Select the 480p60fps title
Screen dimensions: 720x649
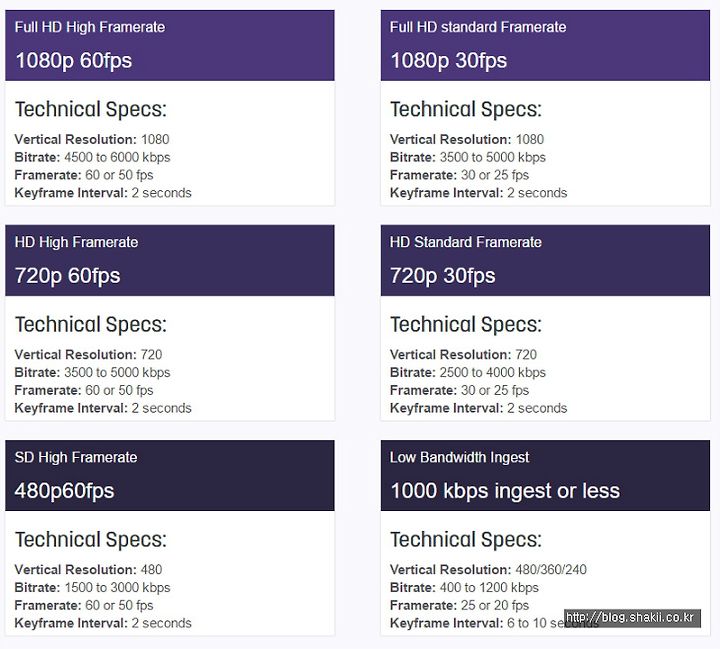(64, 490)
